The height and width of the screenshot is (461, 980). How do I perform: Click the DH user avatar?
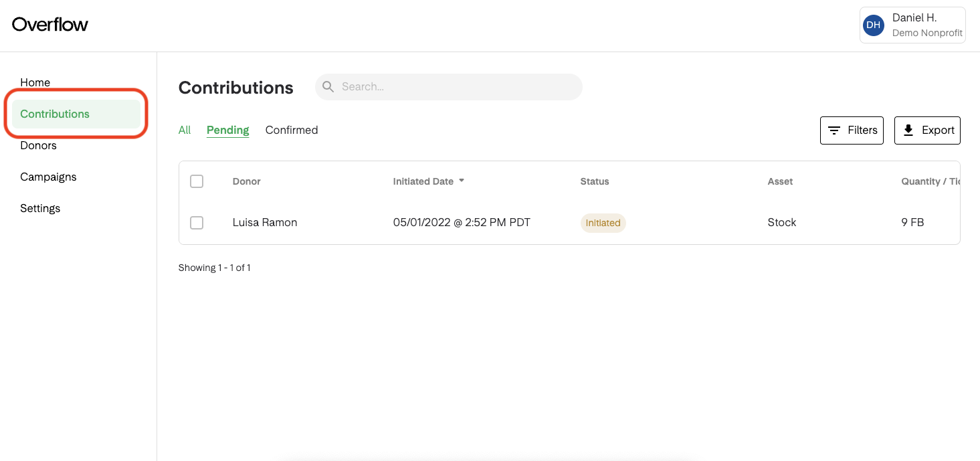click(873, 25)
